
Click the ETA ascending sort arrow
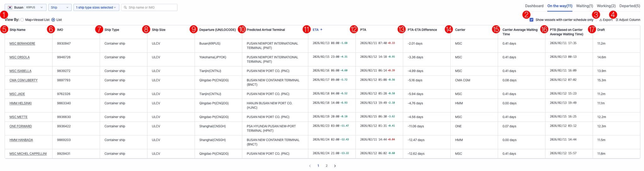point(321,30)
